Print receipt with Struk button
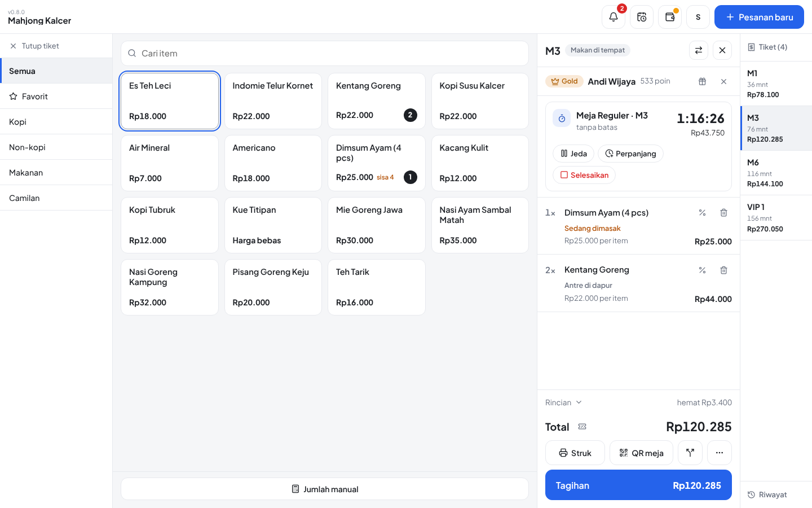The width and height of the screenshot is (812, 508). (575, 453)
